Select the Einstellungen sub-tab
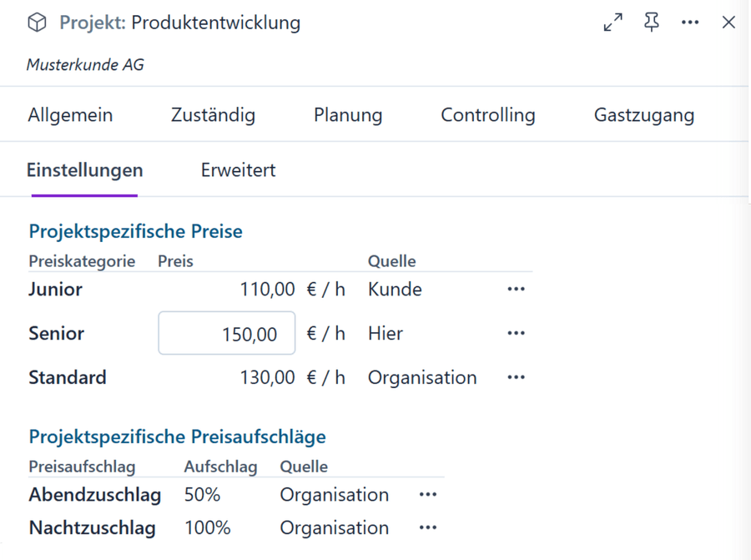 point(85,170)
